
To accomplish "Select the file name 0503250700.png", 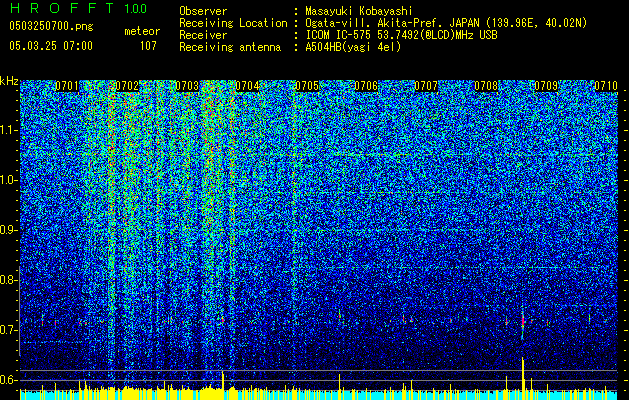I will (51, 26).
